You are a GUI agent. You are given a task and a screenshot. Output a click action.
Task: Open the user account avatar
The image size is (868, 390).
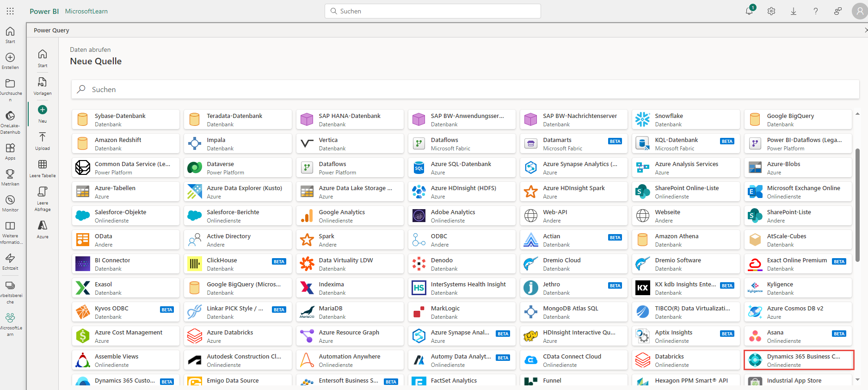pyautogui.click(x=860, y=11)
